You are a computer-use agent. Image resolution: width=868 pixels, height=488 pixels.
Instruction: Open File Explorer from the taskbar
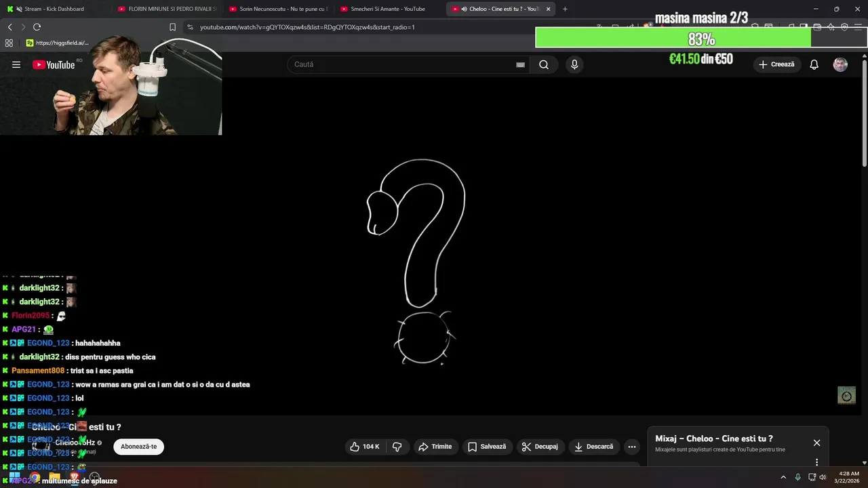(x=54, y=477)
